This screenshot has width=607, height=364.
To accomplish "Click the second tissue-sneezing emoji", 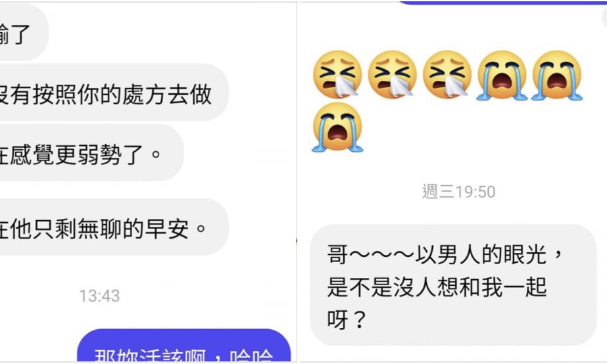I will click(392, 75).
